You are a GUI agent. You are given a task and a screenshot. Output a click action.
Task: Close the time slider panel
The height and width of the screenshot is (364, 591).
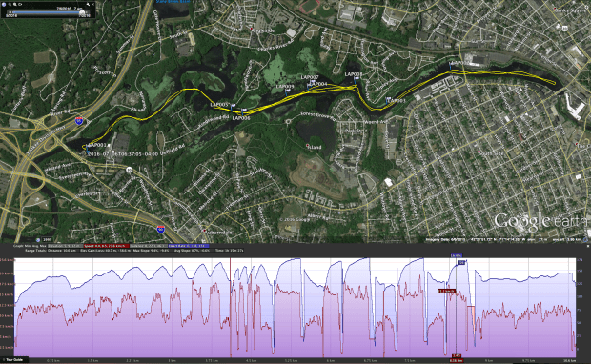click(x=93, y=4)
